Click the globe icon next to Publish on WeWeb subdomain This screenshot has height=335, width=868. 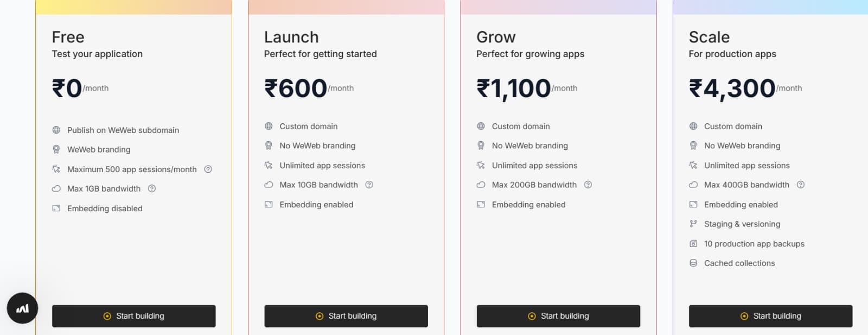(56, 130)
